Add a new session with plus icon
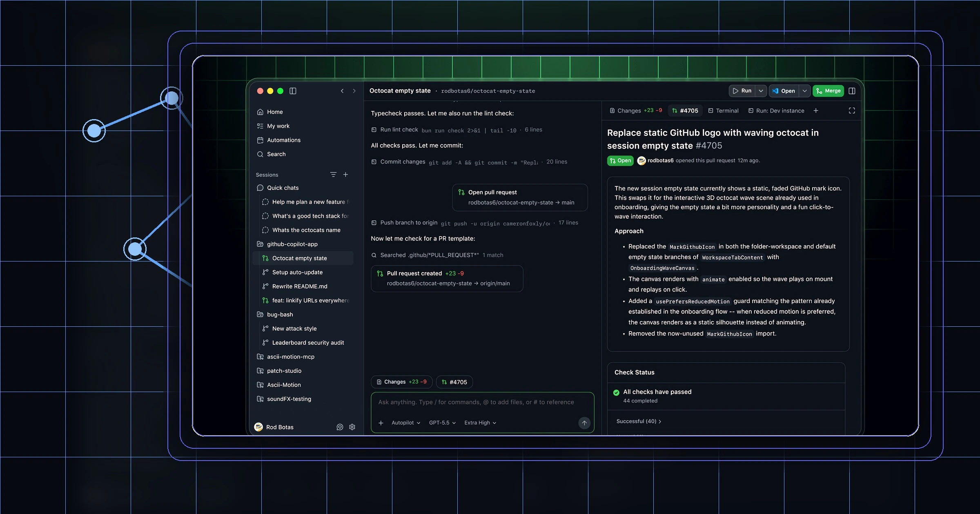Image resolution: width=980 pixels, height=514 pixels. [345, 175]
